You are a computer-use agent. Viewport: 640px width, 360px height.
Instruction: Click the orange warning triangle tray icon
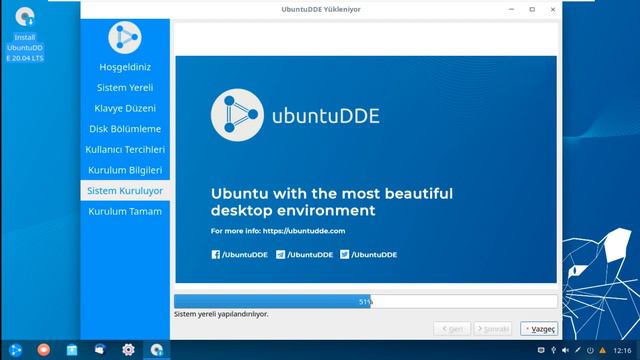pyautogui.click(x=602, y=350)
